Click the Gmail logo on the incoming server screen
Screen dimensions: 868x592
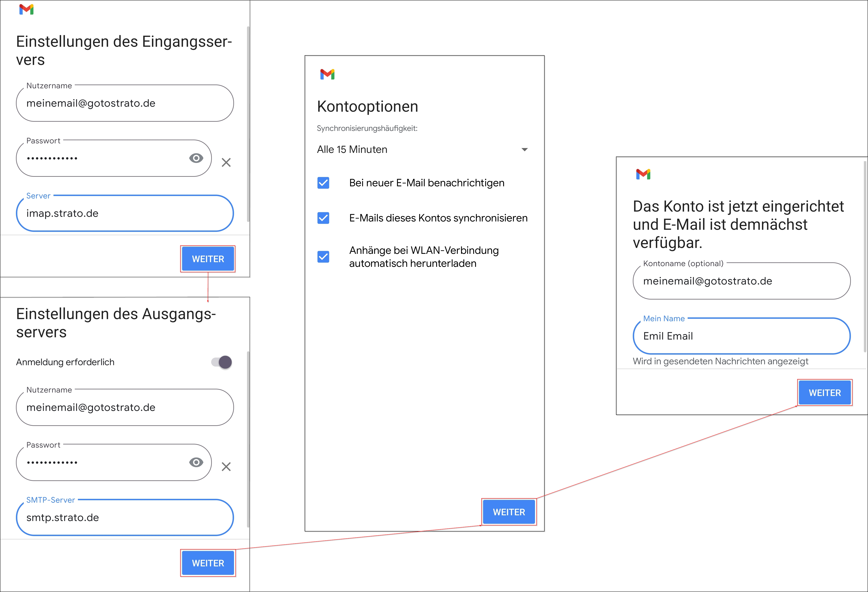pos(26,10)
